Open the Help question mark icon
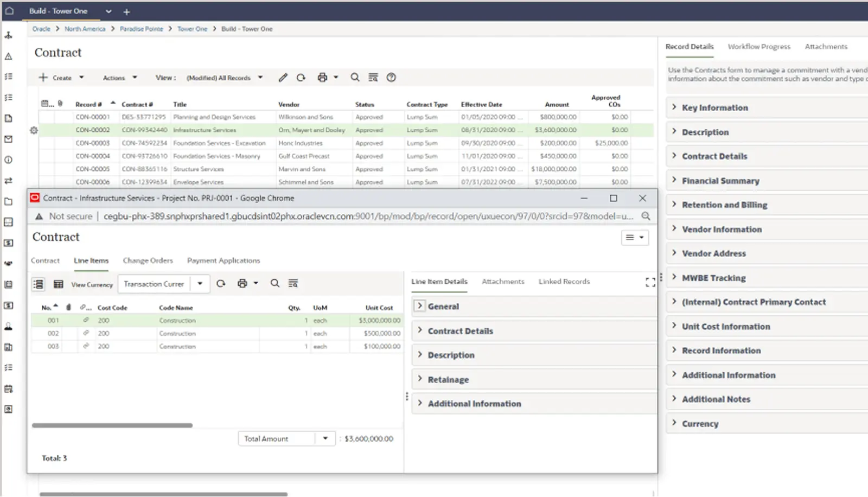Viewport: 868px width, 497px height. coord(392,78)
